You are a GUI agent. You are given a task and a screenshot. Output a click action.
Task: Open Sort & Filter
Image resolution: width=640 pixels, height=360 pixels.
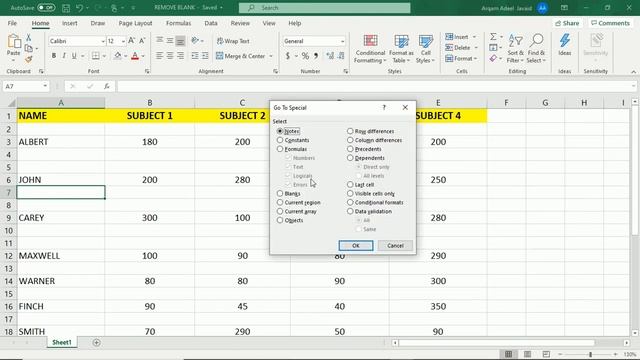pyautogui.click(x=515, y=49)
